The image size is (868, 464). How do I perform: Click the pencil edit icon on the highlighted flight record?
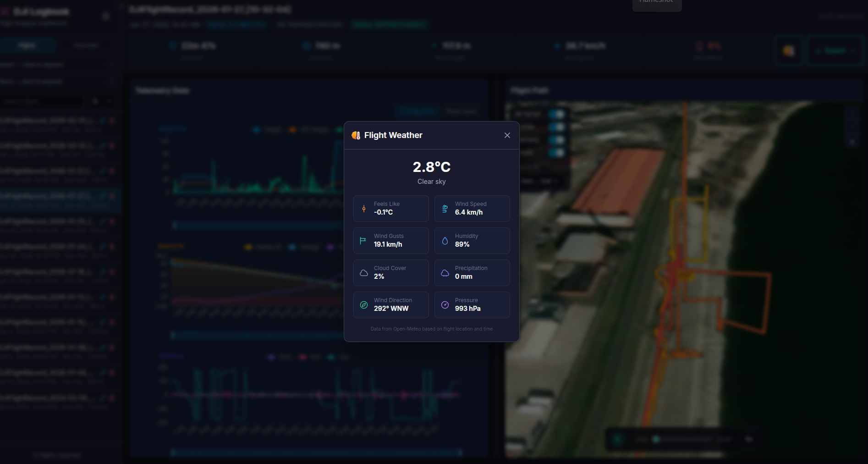click(x=102, y=195)
